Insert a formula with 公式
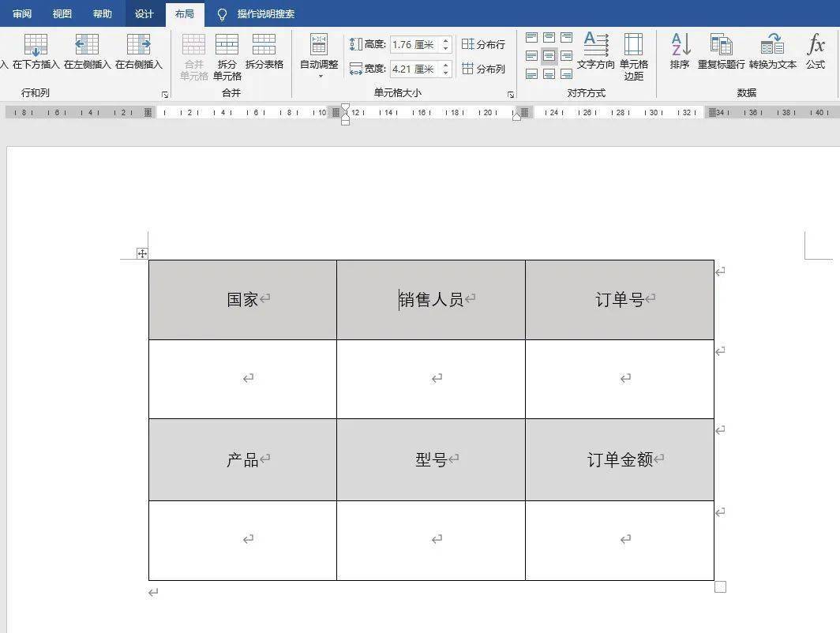 (x=816, y=51)
